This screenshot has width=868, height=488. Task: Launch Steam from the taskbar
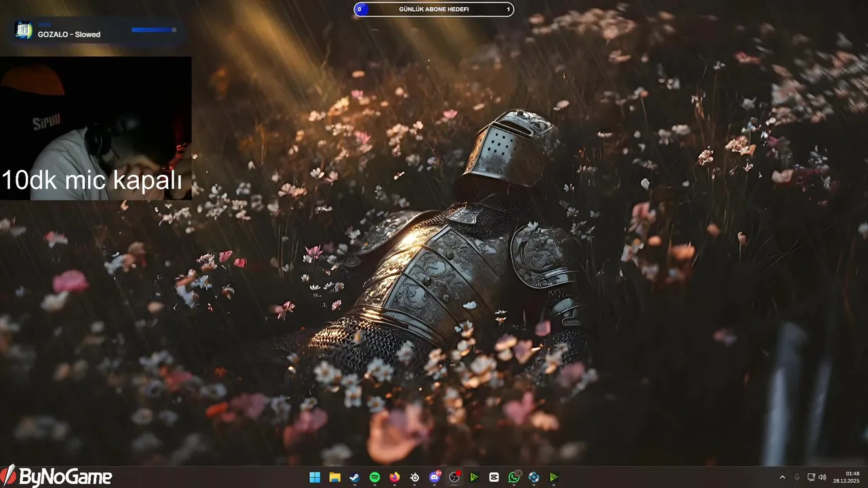click(355, 477)
